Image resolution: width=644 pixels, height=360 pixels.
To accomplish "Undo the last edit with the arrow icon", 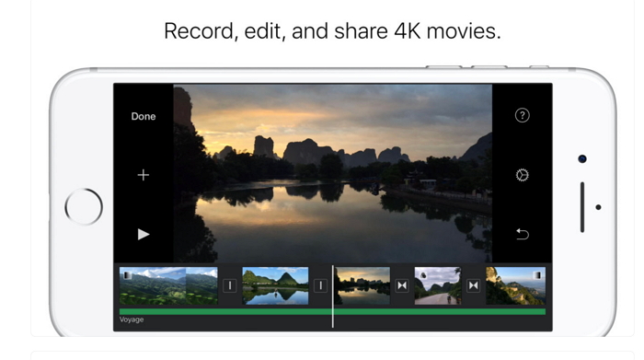I will point(522,234).
